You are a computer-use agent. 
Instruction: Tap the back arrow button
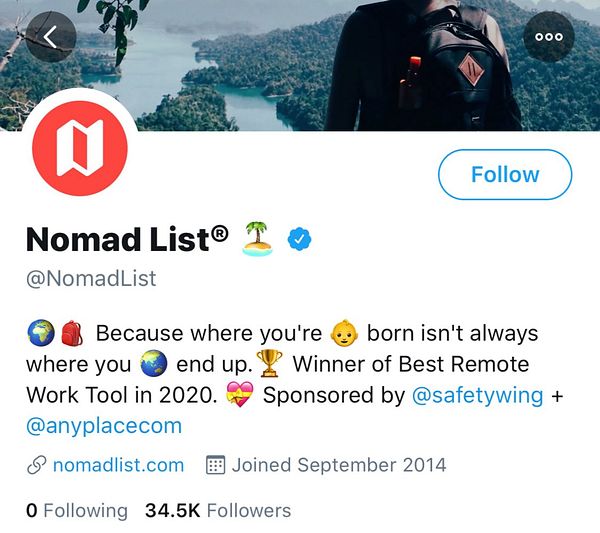coord(50,37)
